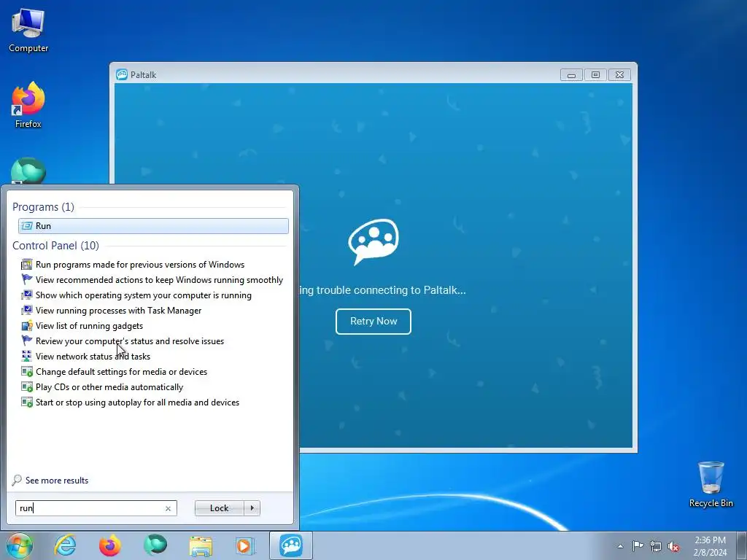The height and width of the screenshot is (560, 747).
Task: Click the network tray icon
Action: click(x=656, y=546)
